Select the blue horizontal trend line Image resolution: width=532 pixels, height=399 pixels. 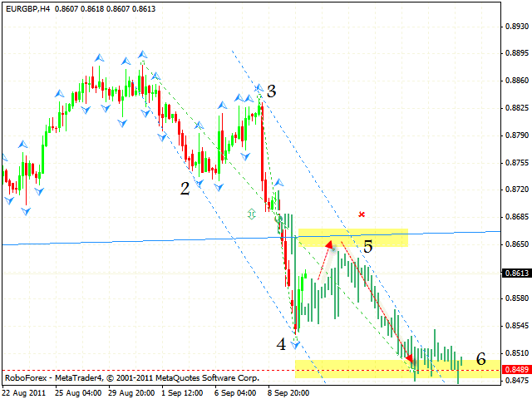125,242
